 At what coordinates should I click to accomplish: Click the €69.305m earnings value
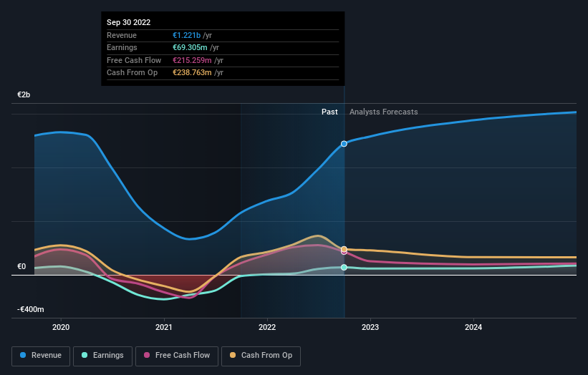(x=190, y=47)
